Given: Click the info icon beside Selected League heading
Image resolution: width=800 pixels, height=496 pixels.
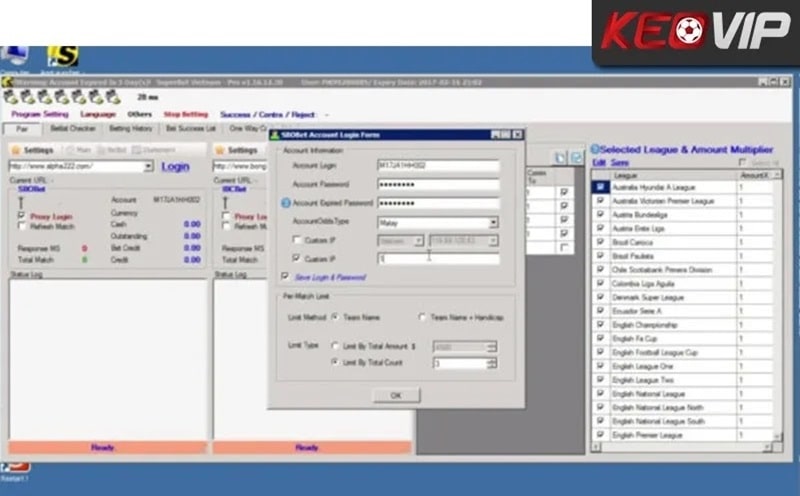Looking at the screenshot, I should 594,148.
